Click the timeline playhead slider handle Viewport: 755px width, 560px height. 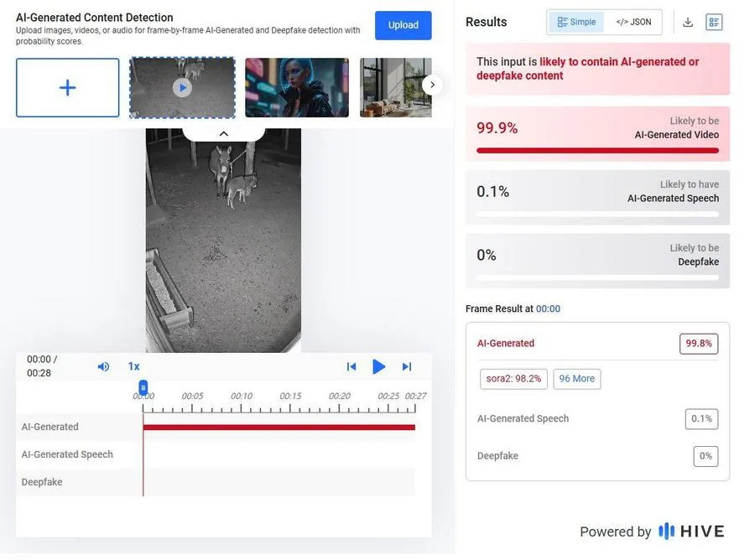143,386
